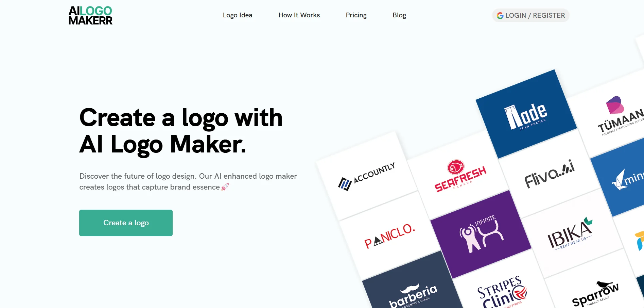Click the Seafresh fish emblem
The height and width of the screenshot is (308, 644).
tap(456, 167)
